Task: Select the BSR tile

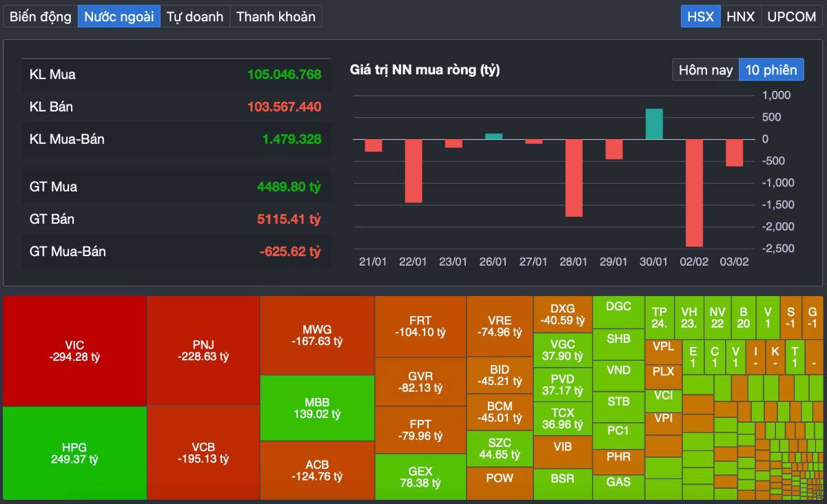Action: 562,484
